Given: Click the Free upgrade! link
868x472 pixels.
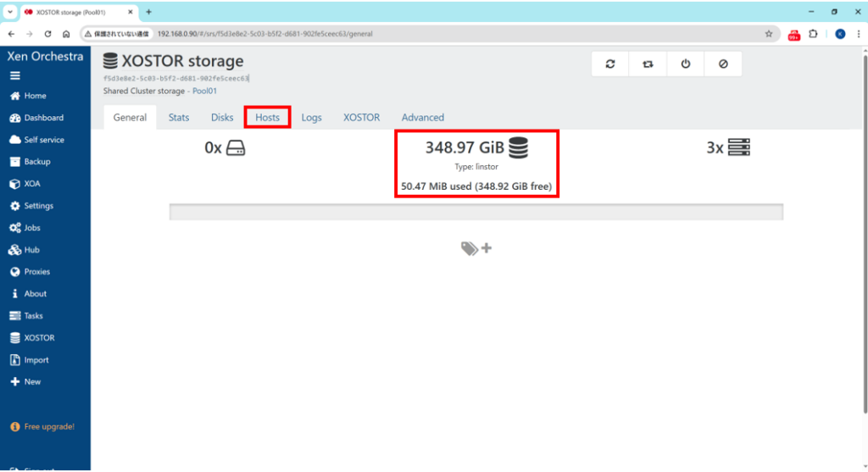Looking at the screenshot, I should 48,426.
